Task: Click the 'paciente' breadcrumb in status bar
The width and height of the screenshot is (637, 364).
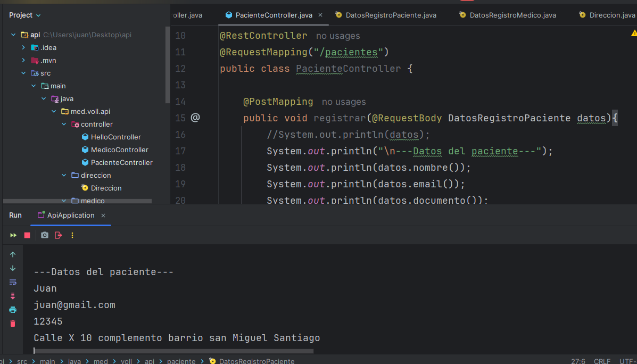Action: pos(181,361)
